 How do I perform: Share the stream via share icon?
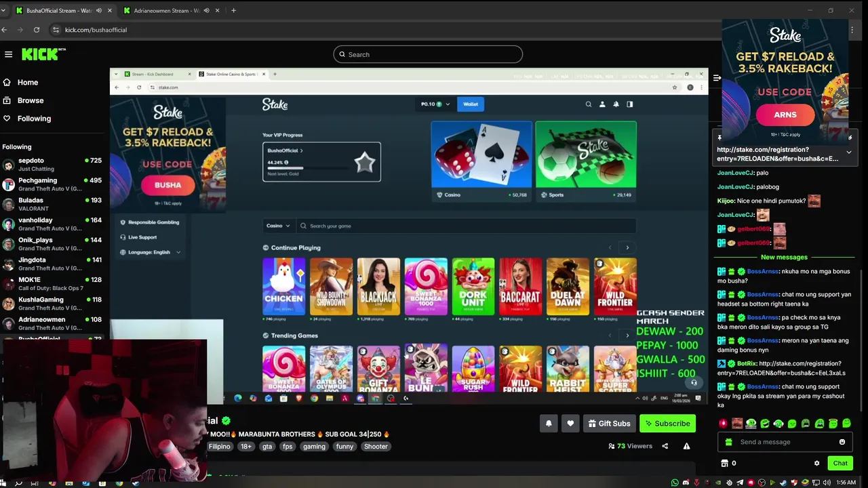[x=665, y=446]
